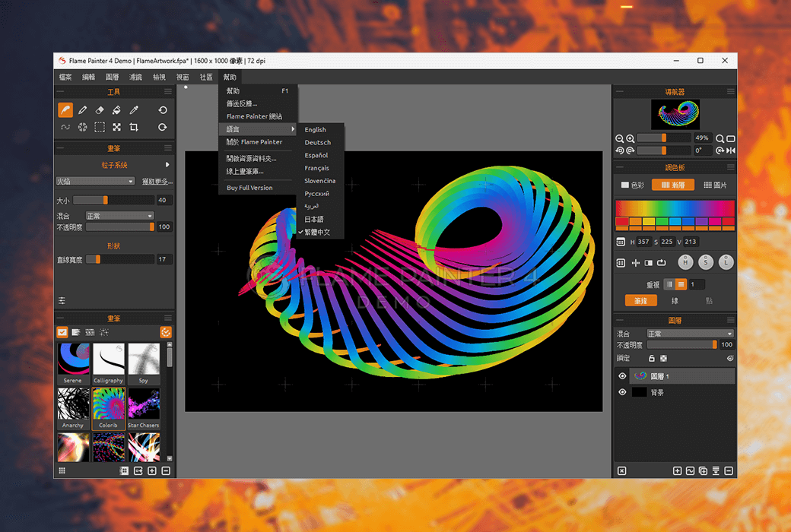Screen dimensions: 791x532
Task: Toggle the lock transparency checkerboard icon
Action: click(x=664, y=359)
